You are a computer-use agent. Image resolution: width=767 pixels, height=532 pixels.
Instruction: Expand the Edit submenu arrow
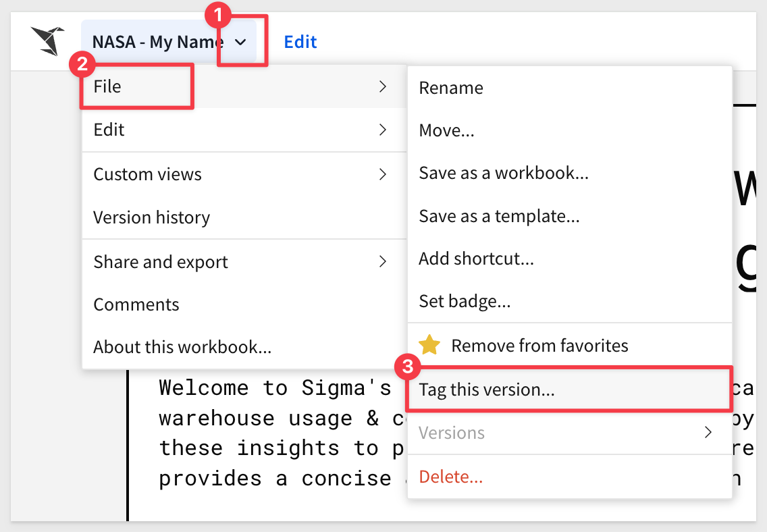coord(382,130)
